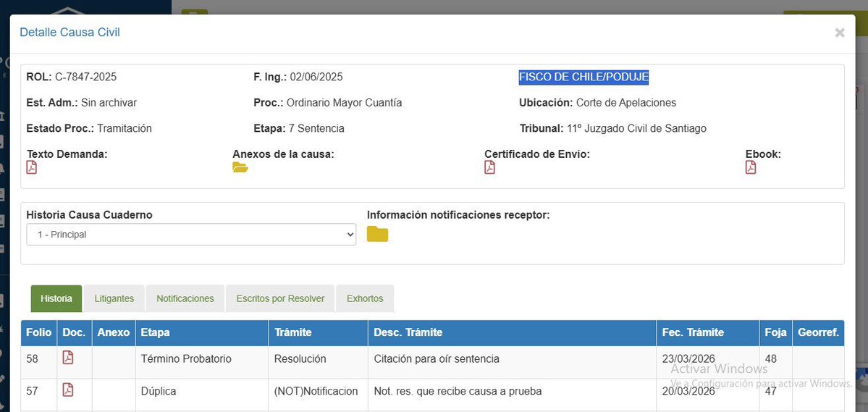Click the Desc. Trámite column header
The height and width of the screenshot is (412, 868).
pos(512,333)
